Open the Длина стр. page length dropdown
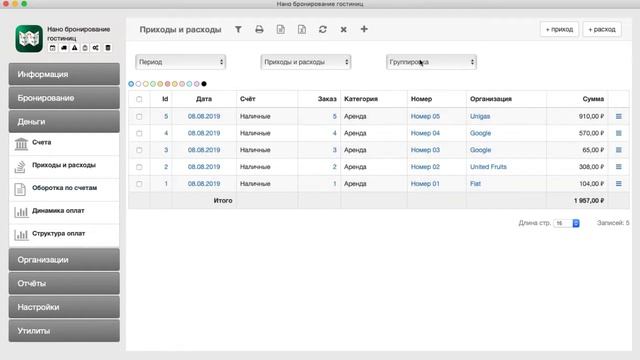Viewport: 640px width, 360px height. coord(567,223)
